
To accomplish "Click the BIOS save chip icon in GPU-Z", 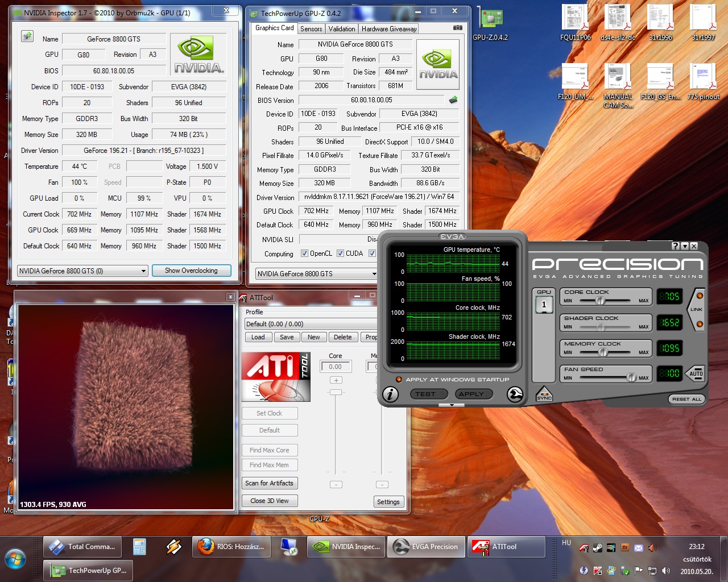I will pyautogui.click(x=453, y=99).
